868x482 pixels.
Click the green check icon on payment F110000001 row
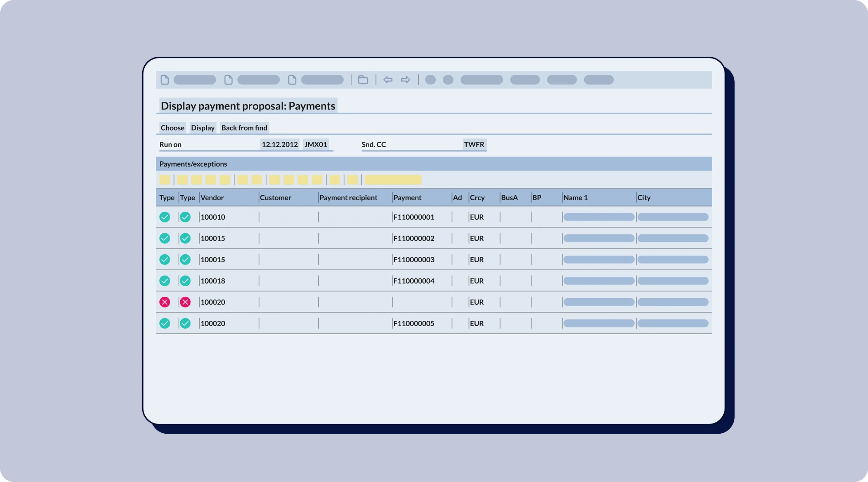(x=165, y=217)
